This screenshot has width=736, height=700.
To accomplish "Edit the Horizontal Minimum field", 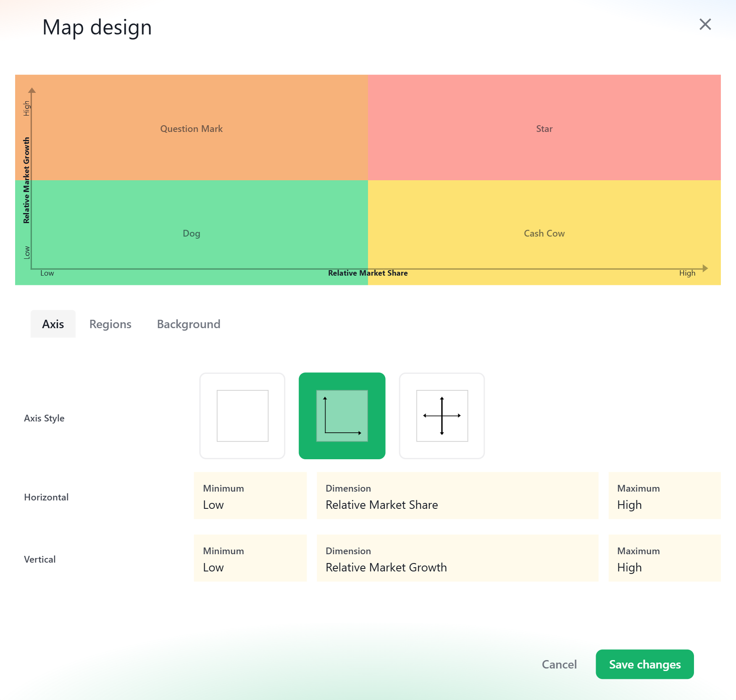I will pyautogui.click(x=250, y=496).
